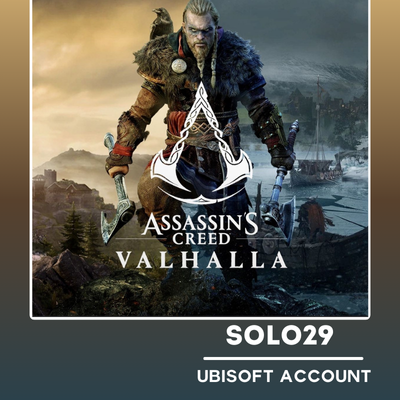Click the pine tree near the rocks
400x400 pixels.
pos(74,228)
